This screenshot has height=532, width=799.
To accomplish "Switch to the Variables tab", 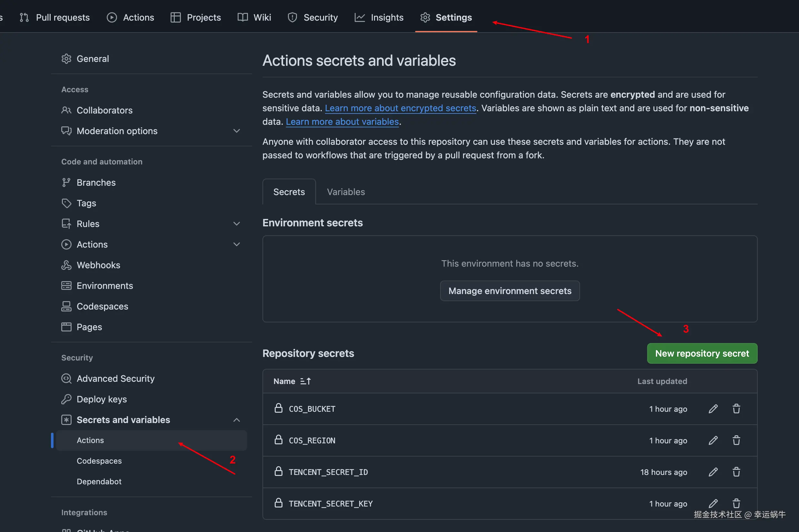I will 345,192.
